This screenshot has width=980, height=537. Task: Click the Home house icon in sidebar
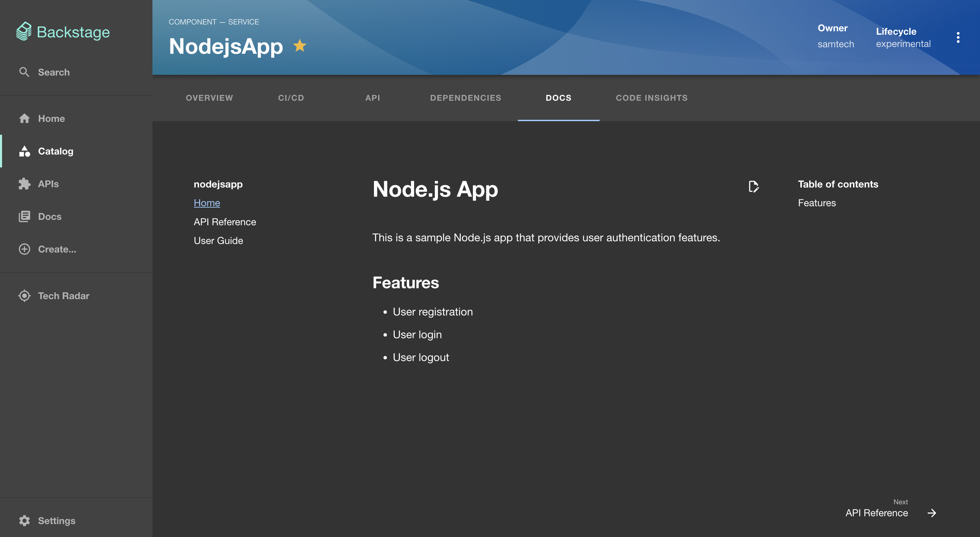pyautogui.click(x=24, y=118)
